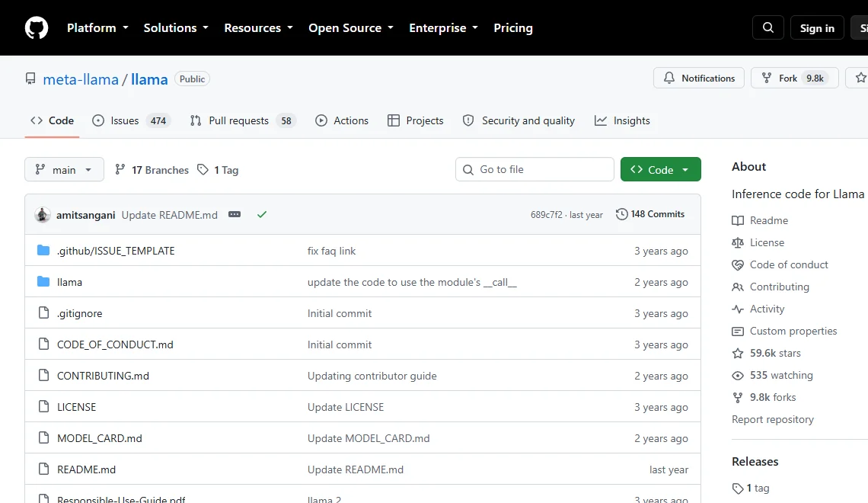The width and height of the screenshot is (868, 503).
Task: Switch to the Issues tab
Action: coord(131,120)
